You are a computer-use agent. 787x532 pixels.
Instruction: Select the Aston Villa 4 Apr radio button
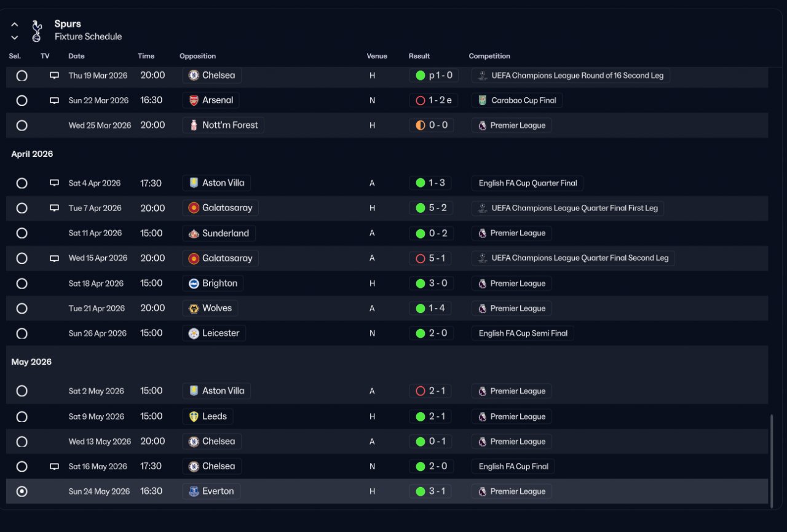[22, 183]
